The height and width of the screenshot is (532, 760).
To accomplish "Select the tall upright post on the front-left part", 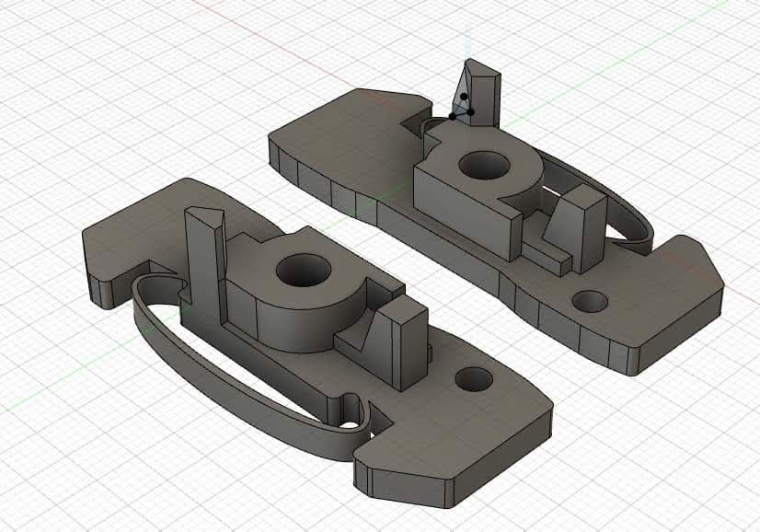I will pos(205,264).
